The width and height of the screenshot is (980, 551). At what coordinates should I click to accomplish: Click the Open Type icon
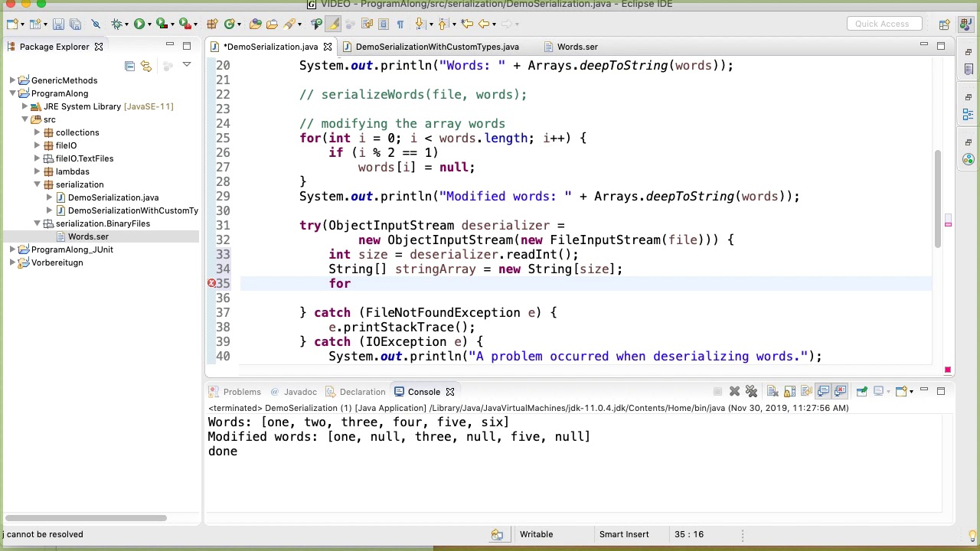coord(255,24)
